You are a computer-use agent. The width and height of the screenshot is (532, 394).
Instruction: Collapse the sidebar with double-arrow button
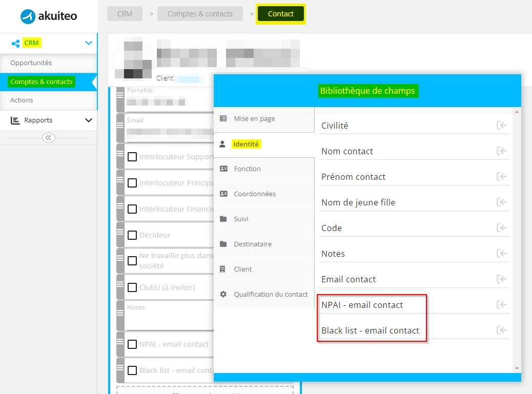click(49, 138)
